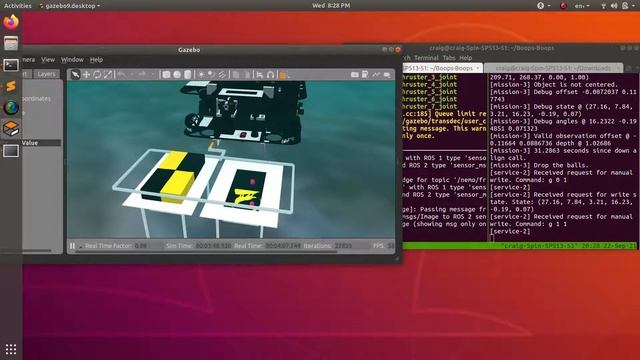The height and width of the screenshot is (360, 640).
Task: Launch Firefox from the dock
Action: [x=11, y=22]
